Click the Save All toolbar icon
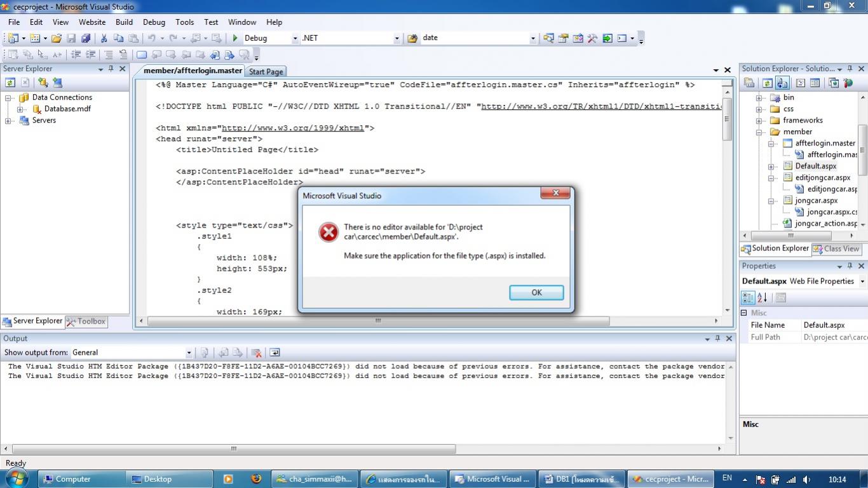This screenshot has width=868, height=488. pos(86,38)
